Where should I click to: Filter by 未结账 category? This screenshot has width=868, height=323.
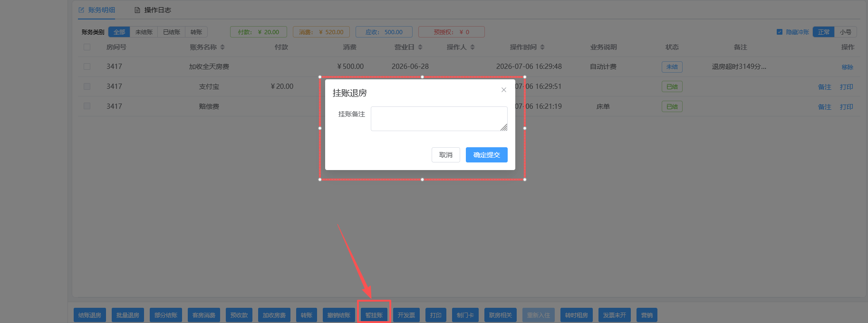click(144, 32)
